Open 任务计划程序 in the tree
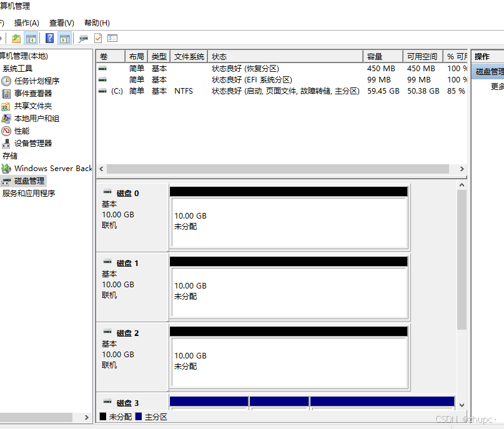 (37, 81)
